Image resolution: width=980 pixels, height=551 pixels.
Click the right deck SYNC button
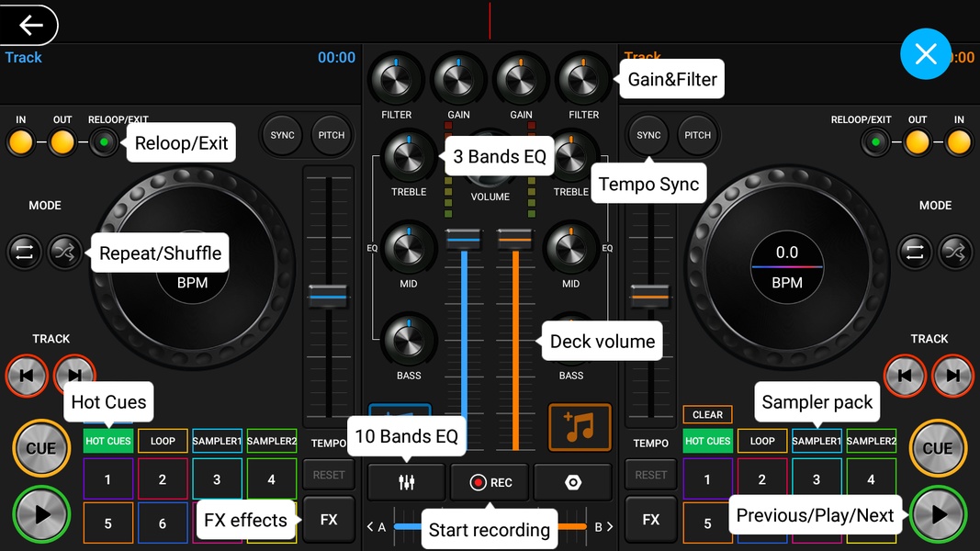[648, 135]
